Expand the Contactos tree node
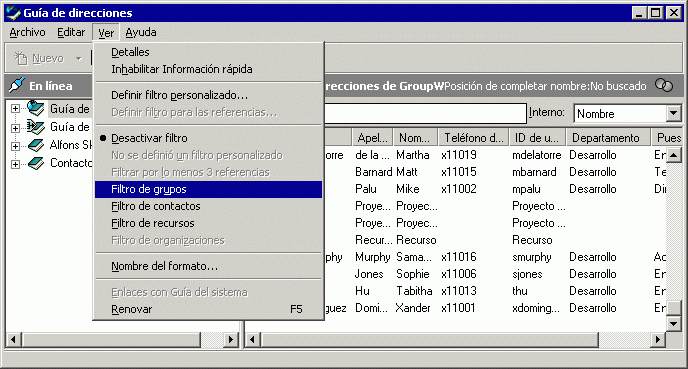This screenshot has height=369, width=688. [15, 164]
